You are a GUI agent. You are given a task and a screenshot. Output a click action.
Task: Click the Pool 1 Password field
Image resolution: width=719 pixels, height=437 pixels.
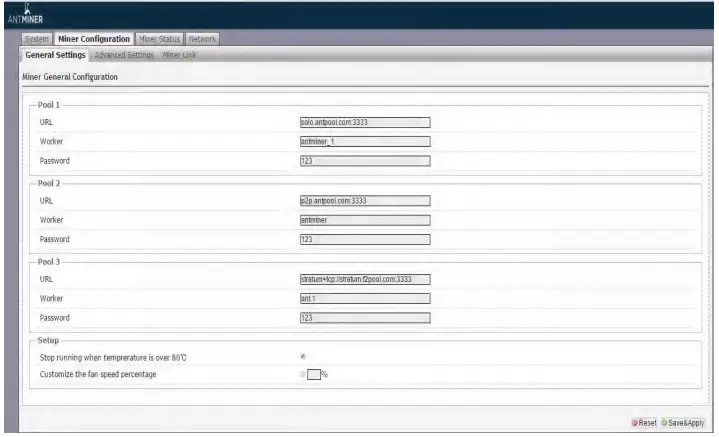pos(365,161)
